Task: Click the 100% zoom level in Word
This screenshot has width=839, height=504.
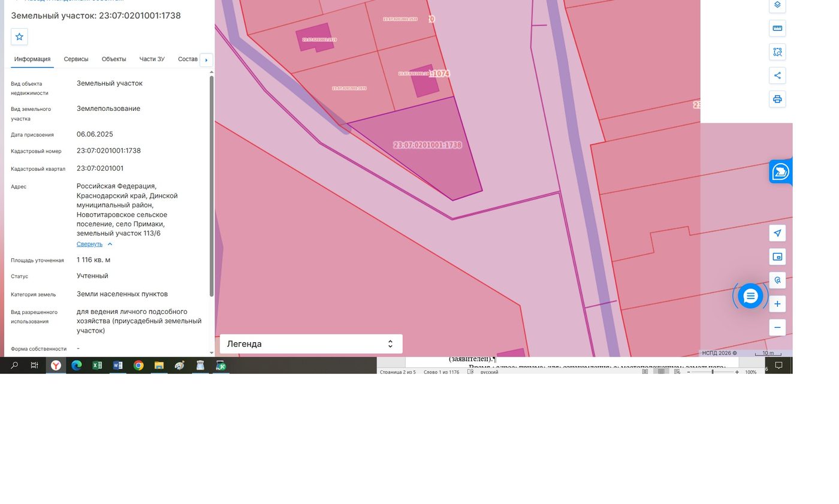Action: (x=751, y=372)
